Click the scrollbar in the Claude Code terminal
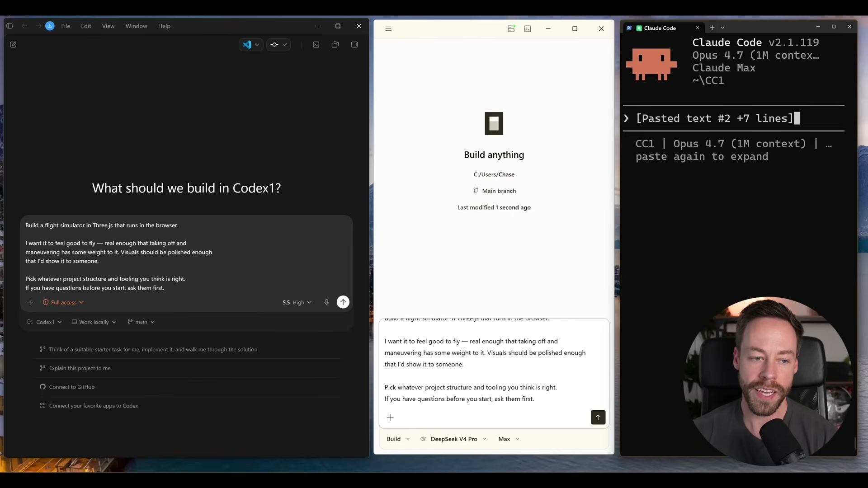 coord(855,443)
